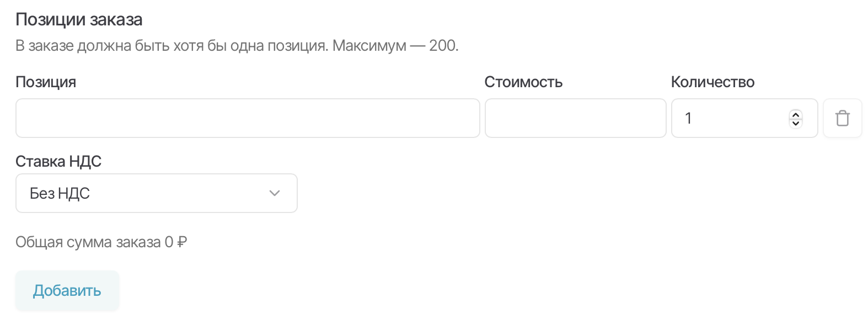Click the hint text about maximum 200 positions
The image size is (868, 319).
(237, 46)
